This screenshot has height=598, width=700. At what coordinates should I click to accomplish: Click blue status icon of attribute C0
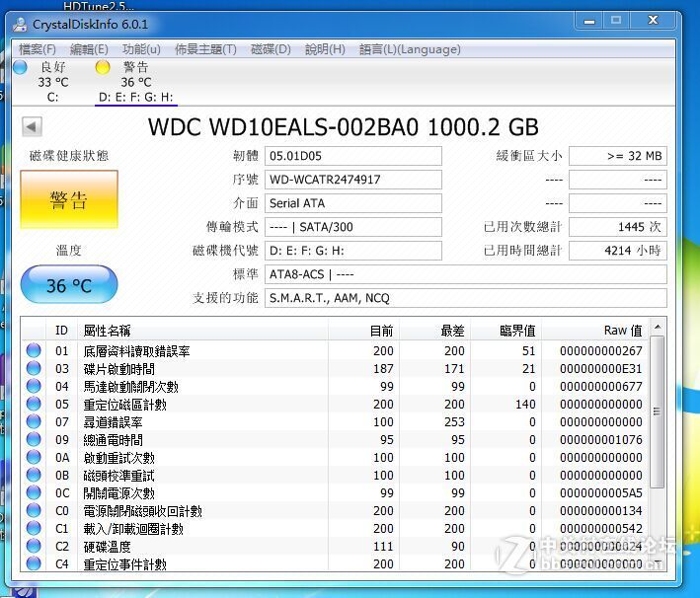pyautogui.click(x=34, y=510)
